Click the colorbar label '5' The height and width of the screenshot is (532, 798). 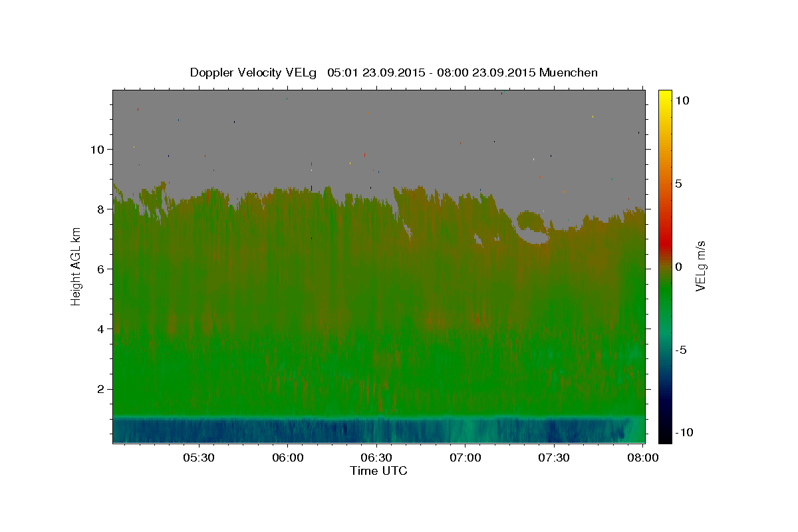679,184
